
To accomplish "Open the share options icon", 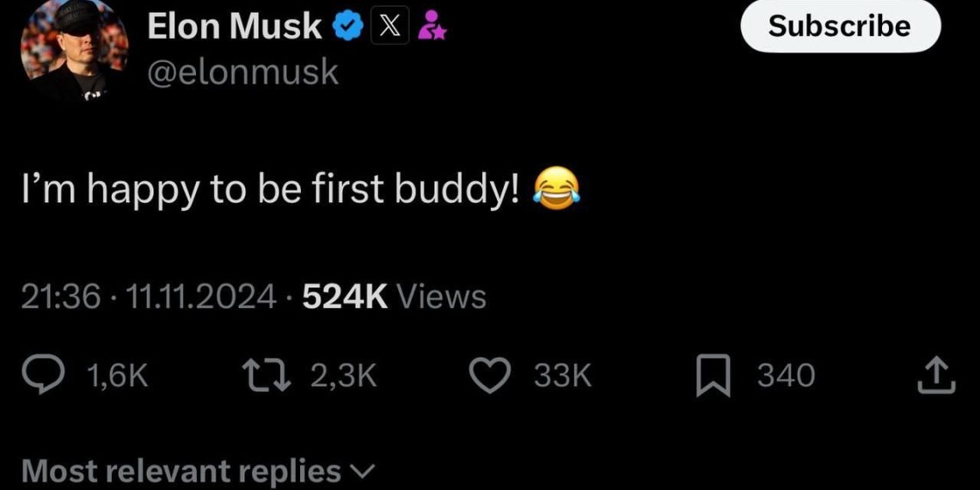I will (936, 376).
